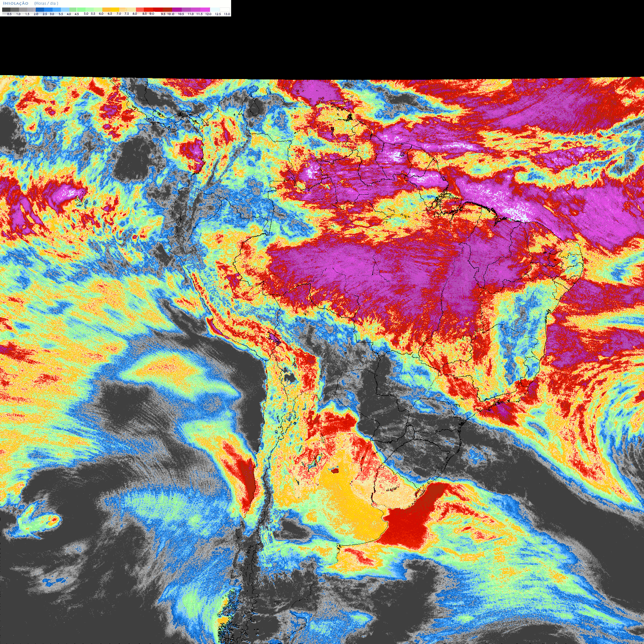The height and width of the screenshot is (644, 644).
Task: Click the '13.0' legend value
Action: pyautogui.click(x=227, y=14)
